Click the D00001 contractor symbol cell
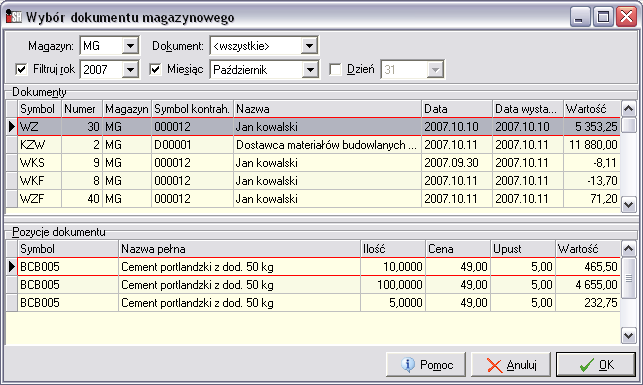Screen dimensions: 643x385 coord(192,145)
